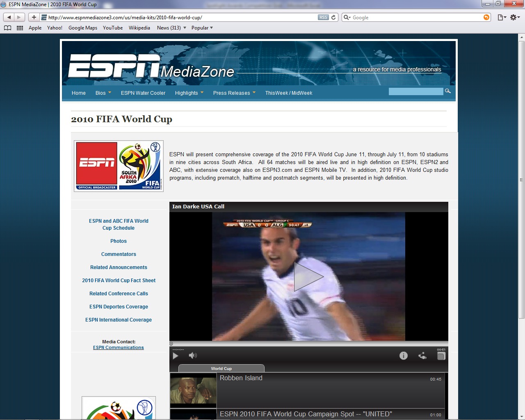Image resolution: width=525 pixels, height=420 pixels.
Task: Select the Robben Island video thumbnail
Action: (193, 390)
